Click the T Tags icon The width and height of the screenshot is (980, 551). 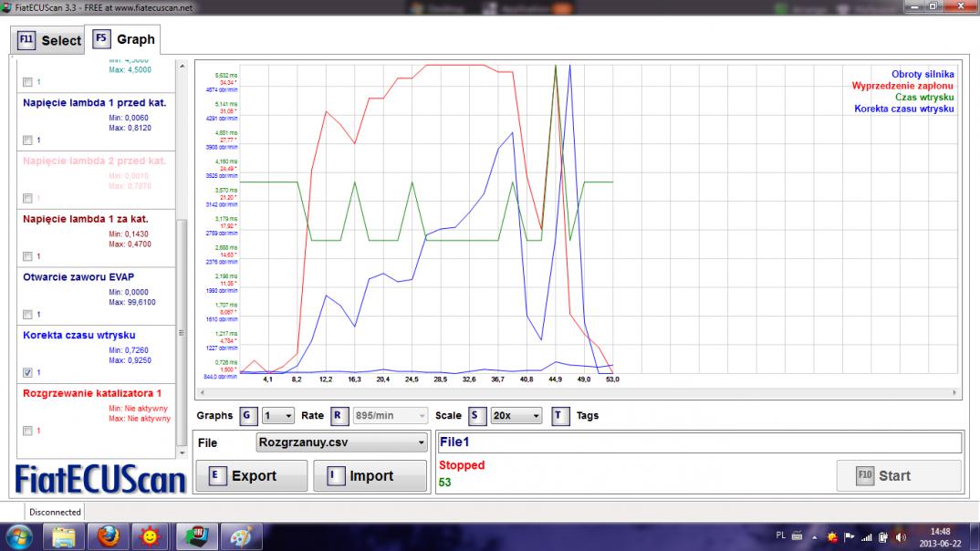pos(560,416)
